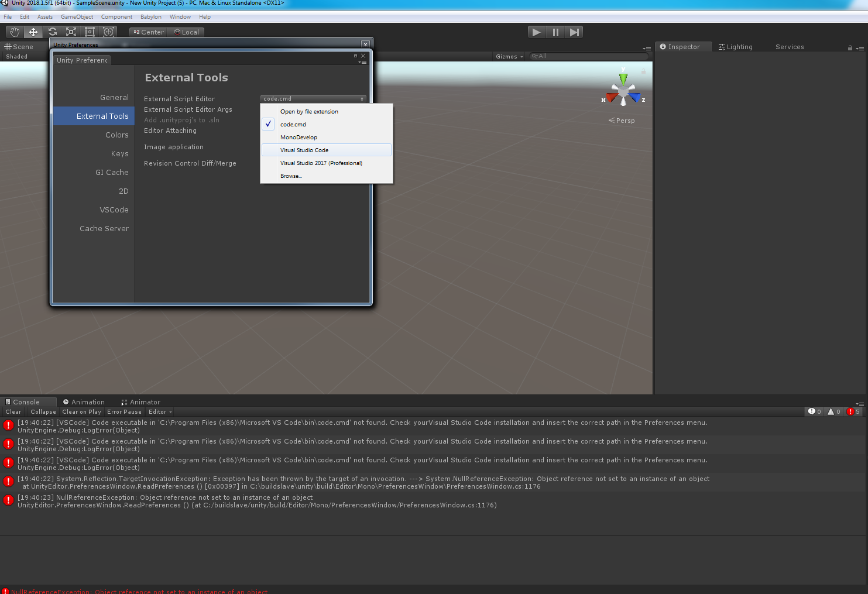Toggle Local coordinate space button
Screen dimensions: 868x594
click(x=186, y=32)
